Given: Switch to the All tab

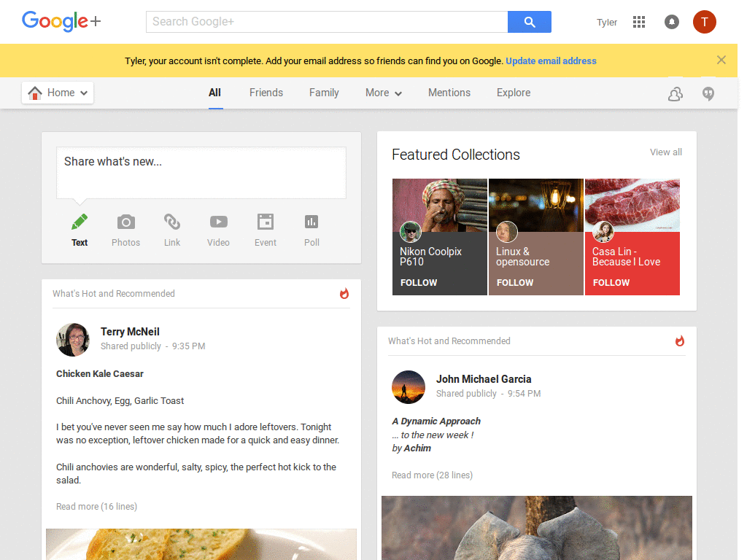Looking at the screenshot, I should click(x=215, y=93).
